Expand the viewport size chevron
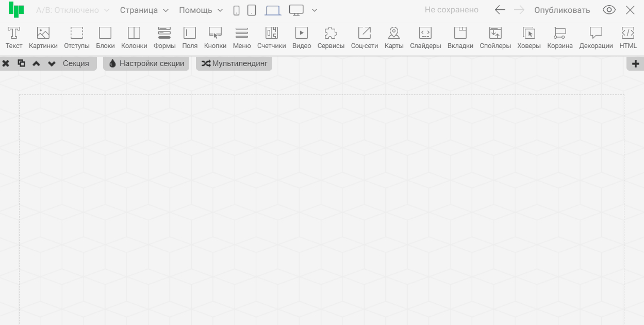Viewport: 644px width, 325px height. point(315,10)
